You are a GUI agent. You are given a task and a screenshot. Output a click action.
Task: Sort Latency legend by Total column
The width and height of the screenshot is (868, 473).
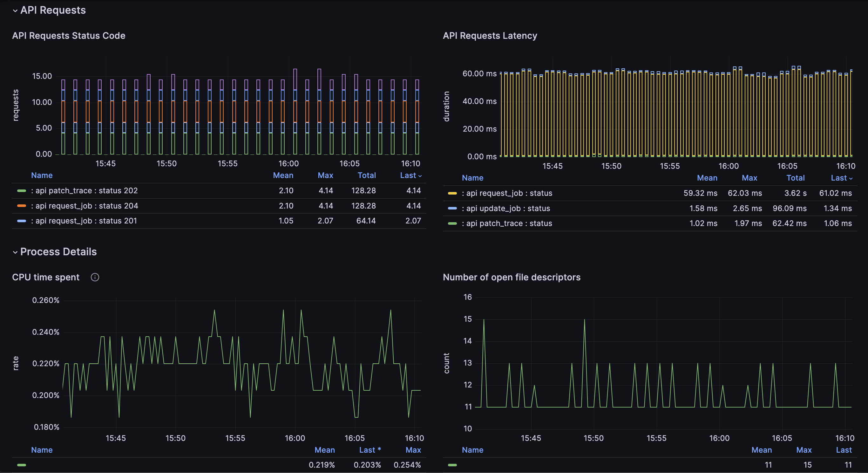click(x=795, y=178)
